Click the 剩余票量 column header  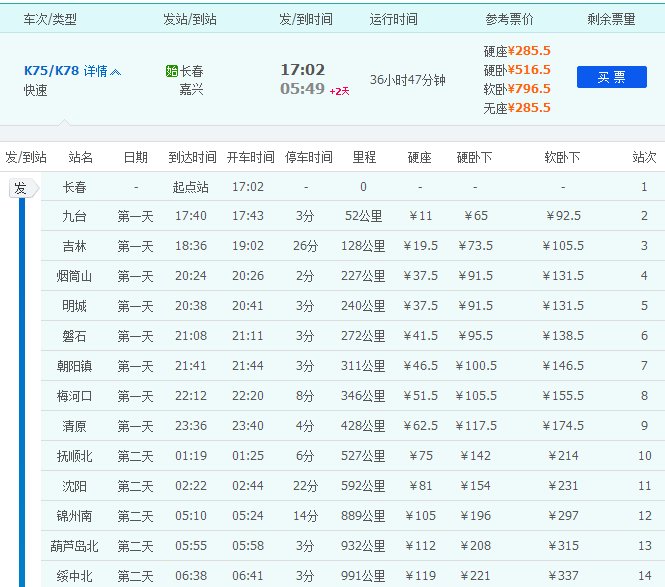coord(611,19)
